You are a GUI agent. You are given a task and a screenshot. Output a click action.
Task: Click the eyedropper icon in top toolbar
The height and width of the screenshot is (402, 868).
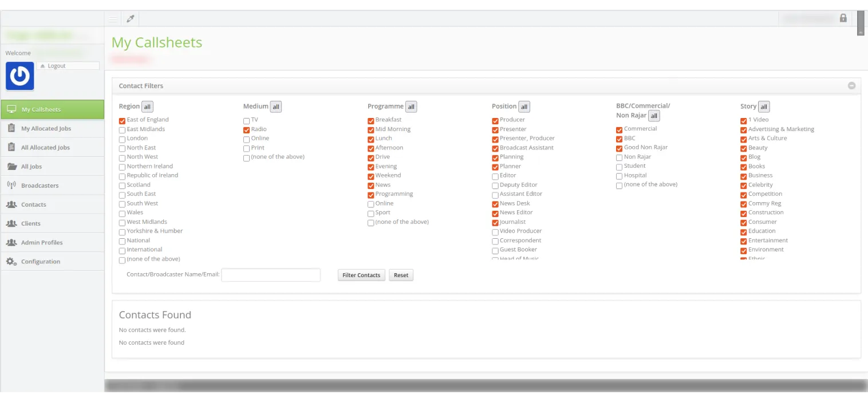click(x=130, y=19)
